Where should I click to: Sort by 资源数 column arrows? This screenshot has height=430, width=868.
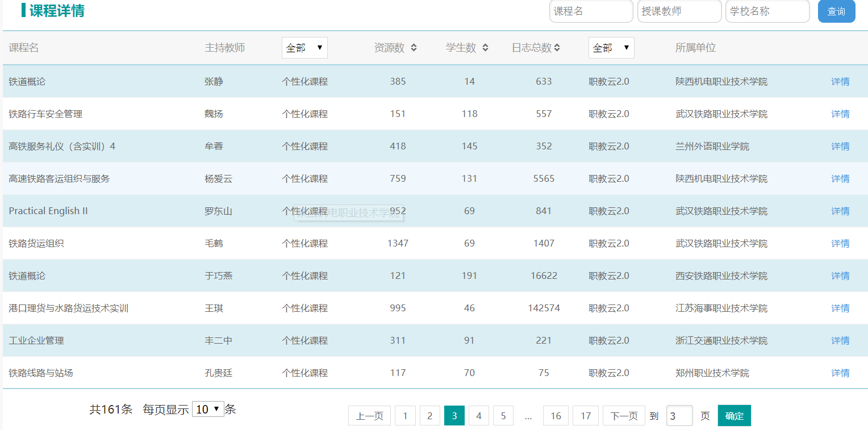[414, 48]
